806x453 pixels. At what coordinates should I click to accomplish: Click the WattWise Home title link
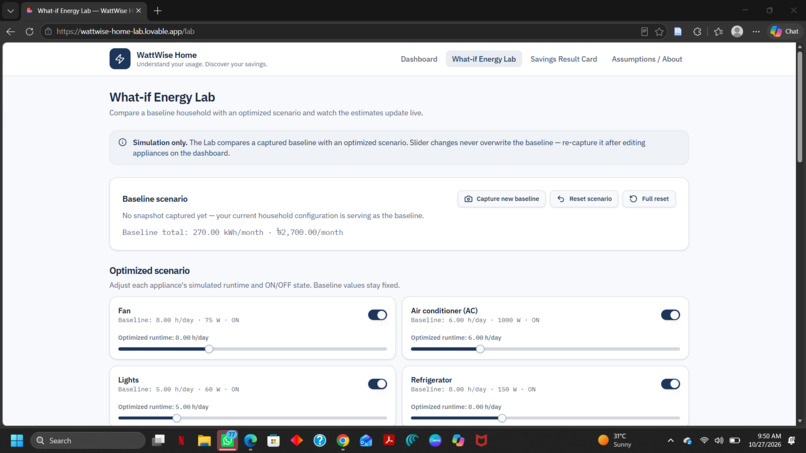[167, 55]
